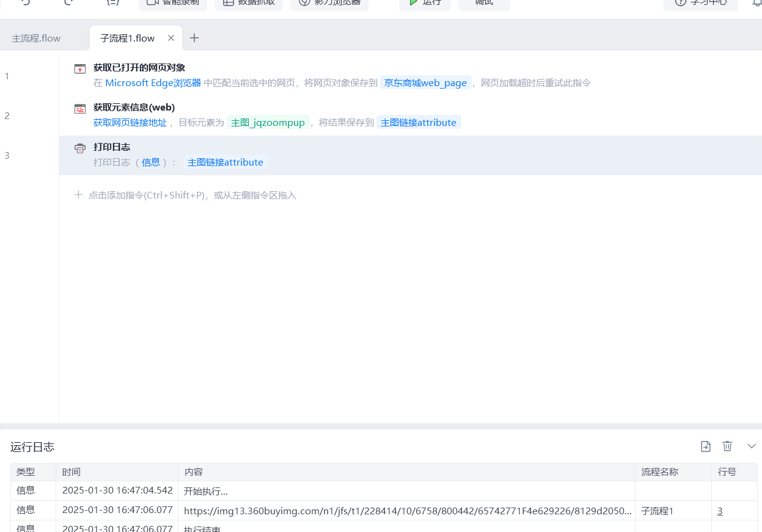Click the 京东商城web_page variable tag

(425, 83)
